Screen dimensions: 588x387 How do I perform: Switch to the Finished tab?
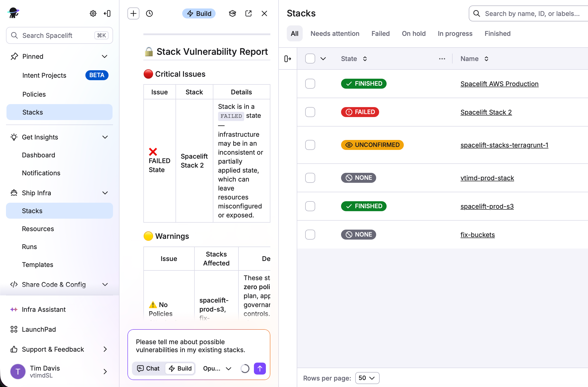[497, 34]
